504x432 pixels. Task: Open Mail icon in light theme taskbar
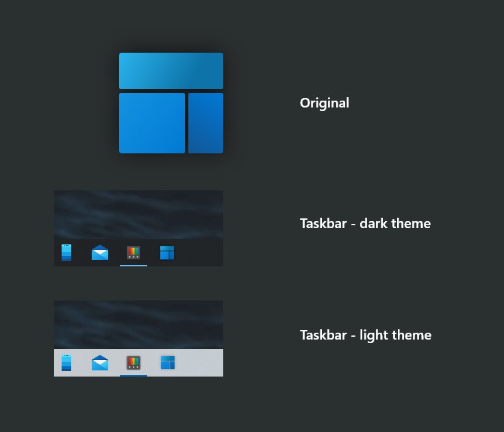coord(100,363)
